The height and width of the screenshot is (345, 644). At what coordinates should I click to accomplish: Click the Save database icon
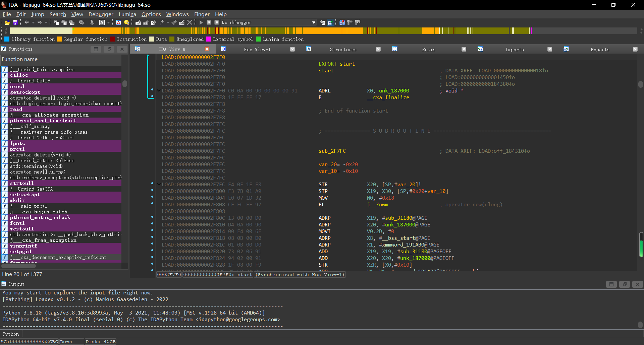click(15, 22)
